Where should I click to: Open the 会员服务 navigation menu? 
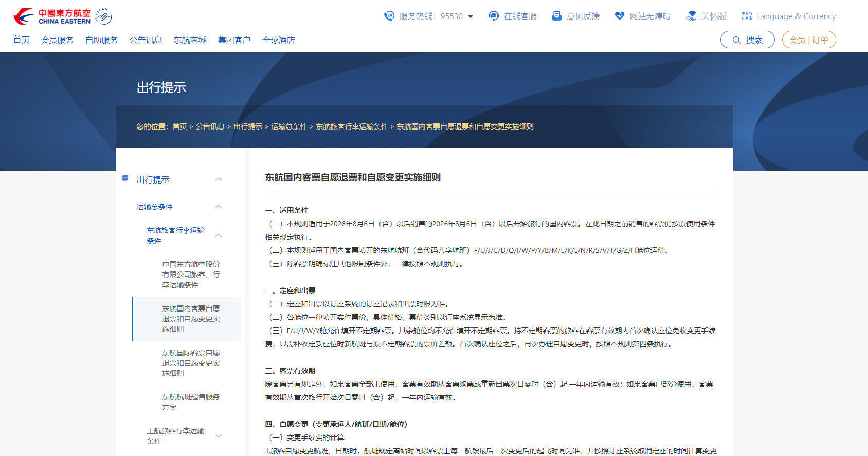point(58,40)
